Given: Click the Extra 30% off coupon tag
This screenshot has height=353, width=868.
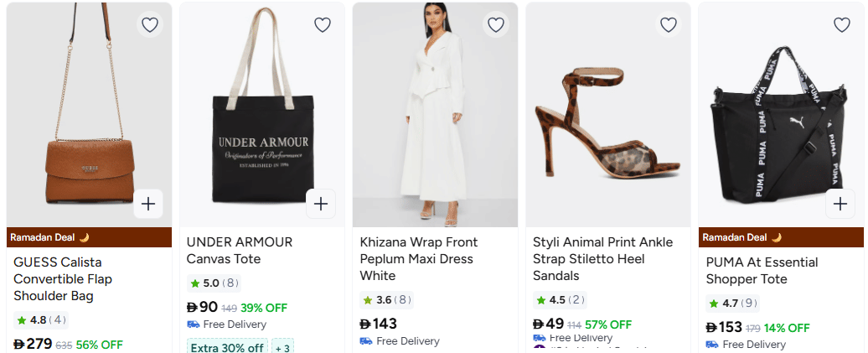Looking at the screenshot, I should tap(227, 347).
